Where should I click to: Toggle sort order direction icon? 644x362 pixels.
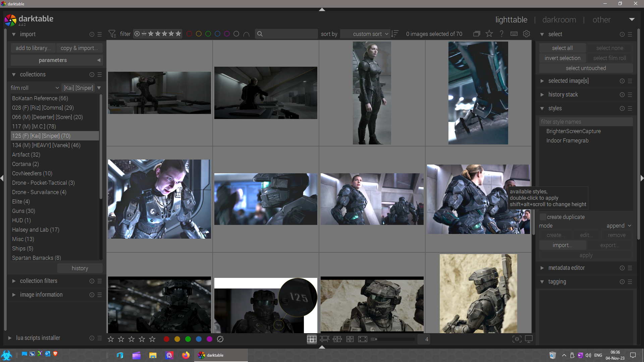(x=395, y=34)
